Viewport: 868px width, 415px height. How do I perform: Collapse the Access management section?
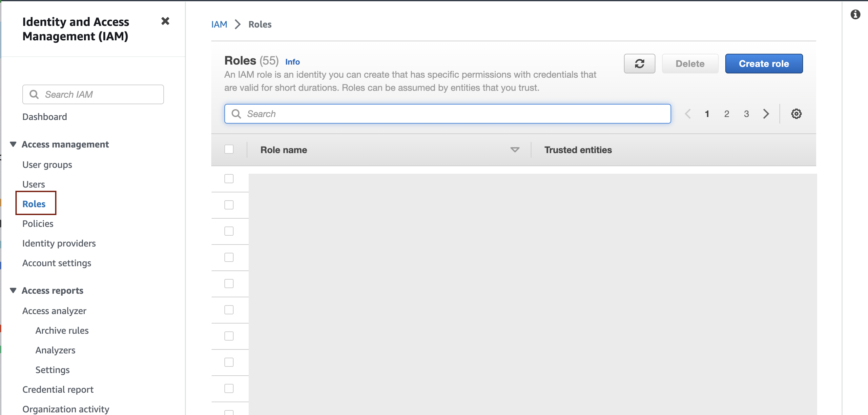click(x=13, y=144)
